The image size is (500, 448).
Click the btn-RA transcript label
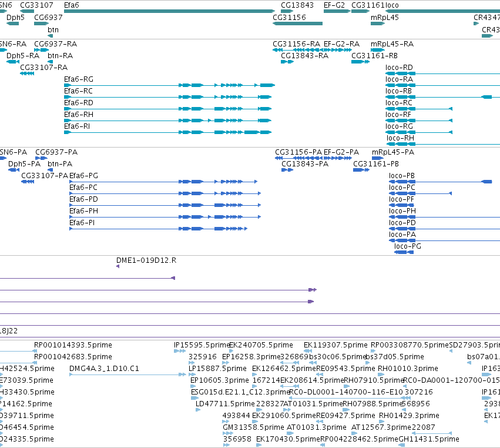click(x=60, y=55)
